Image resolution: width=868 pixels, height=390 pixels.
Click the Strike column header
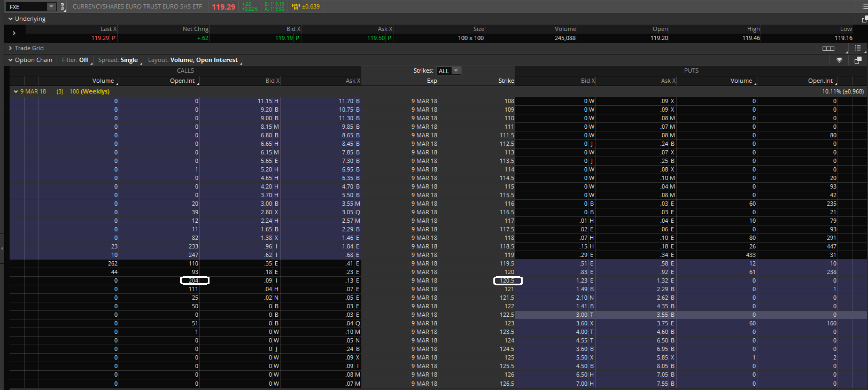[506, 81]
